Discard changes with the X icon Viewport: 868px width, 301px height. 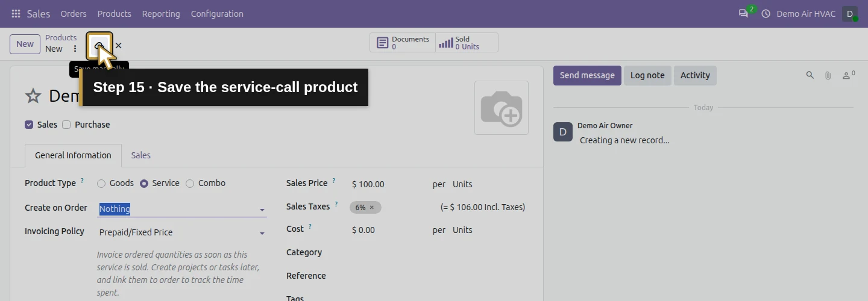pos(118,46)
